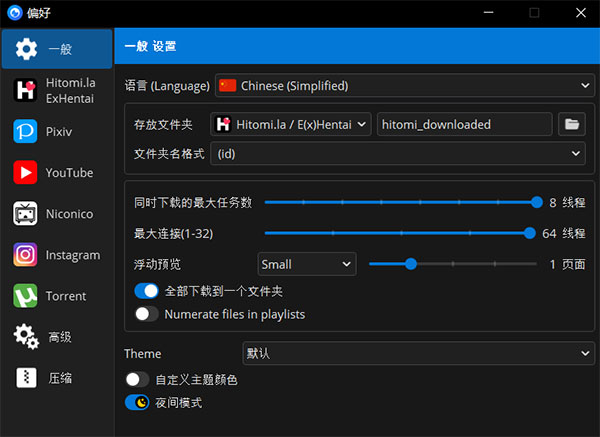
Task: Open the Language dropdown Chinese (Simplified)
Action: (401, 86)
